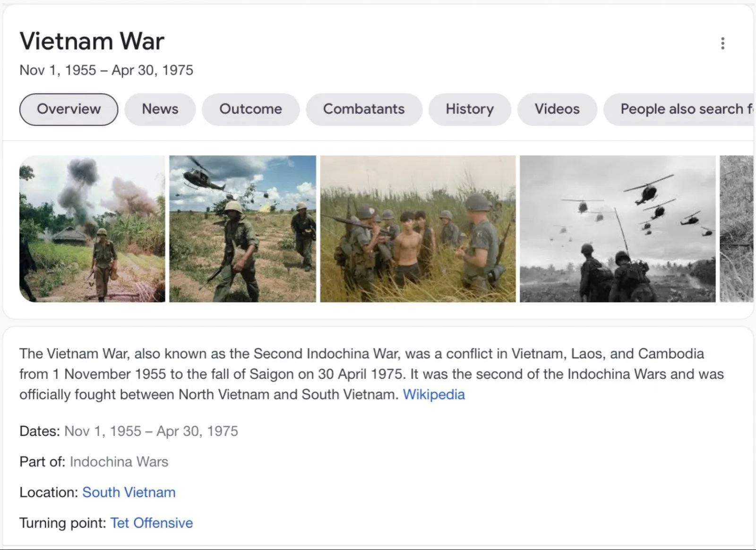The width and height of the screenshot is (756, 550).
Task: Click the Indochina Wars value text
Action: point(119,462)
